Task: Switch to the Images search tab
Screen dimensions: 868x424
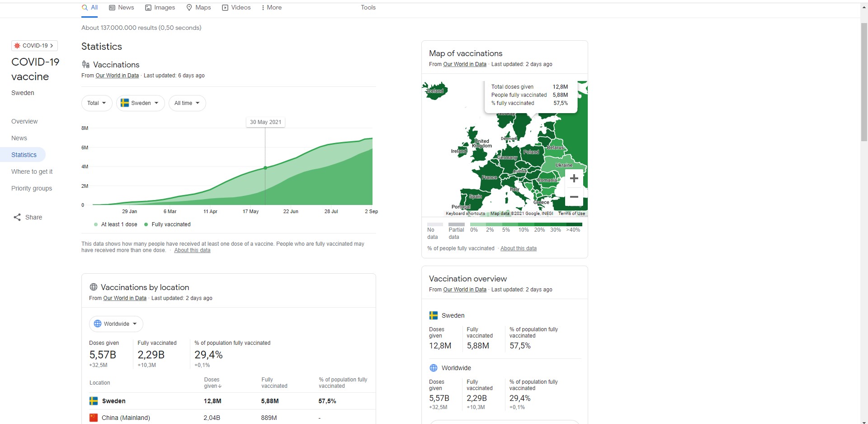Action: (160, 8)
